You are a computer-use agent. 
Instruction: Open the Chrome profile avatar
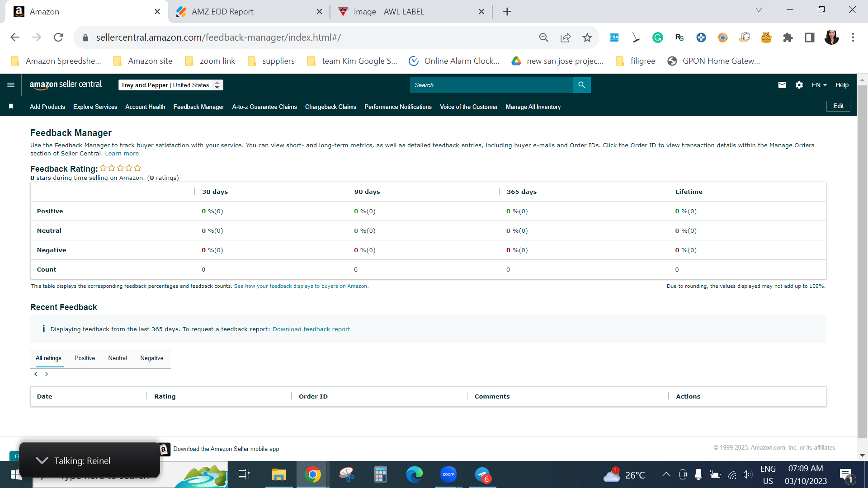click(831, 38)
